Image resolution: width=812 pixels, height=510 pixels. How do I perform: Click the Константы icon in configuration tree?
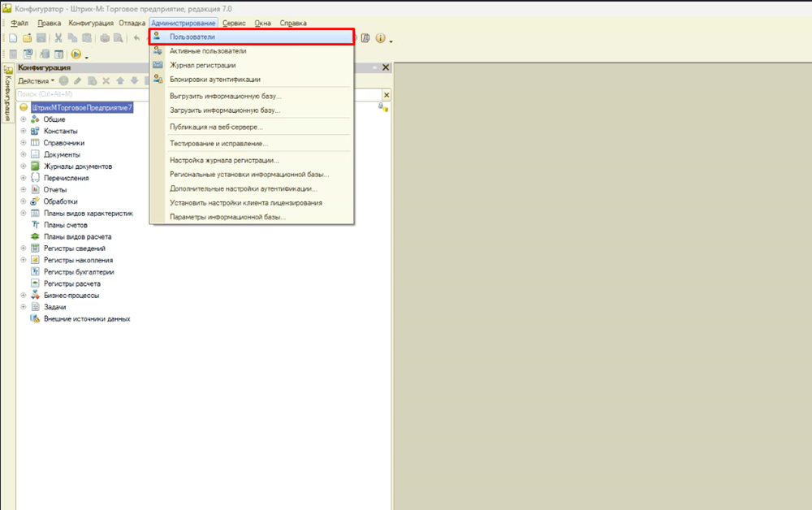[36, 132]
